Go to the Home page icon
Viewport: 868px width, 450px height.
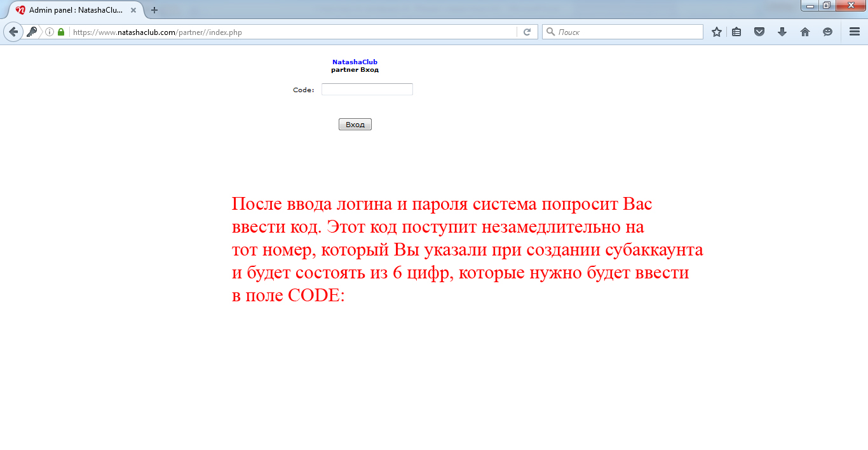pos(805,32)
